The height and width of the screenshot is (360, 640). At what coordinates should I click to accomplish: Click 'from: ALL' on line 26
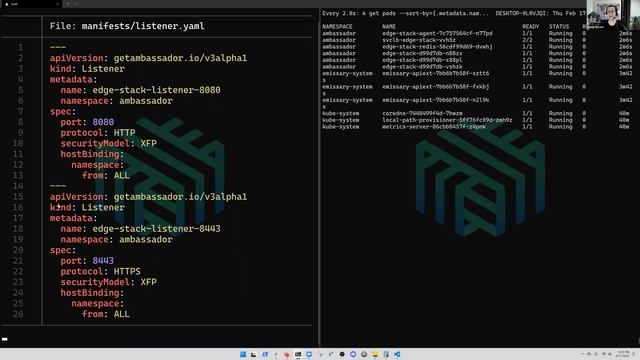click(x=106, y=314)
